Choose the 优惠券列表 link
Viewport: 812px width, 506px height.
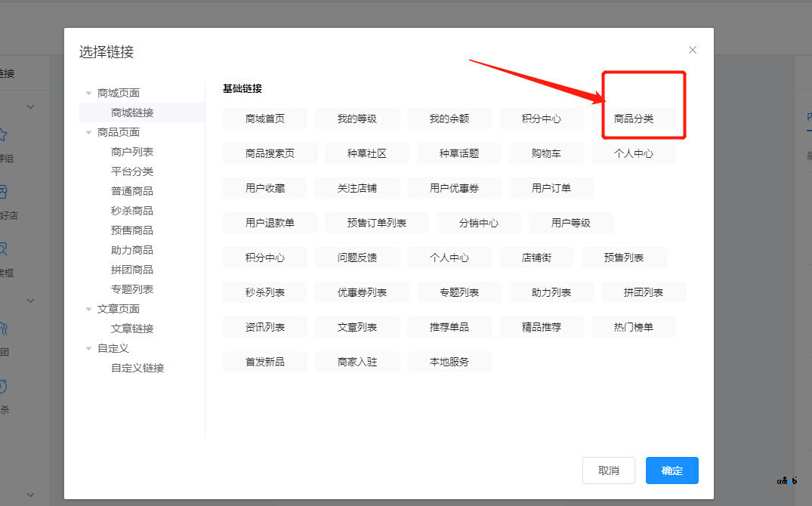[362, 292]
